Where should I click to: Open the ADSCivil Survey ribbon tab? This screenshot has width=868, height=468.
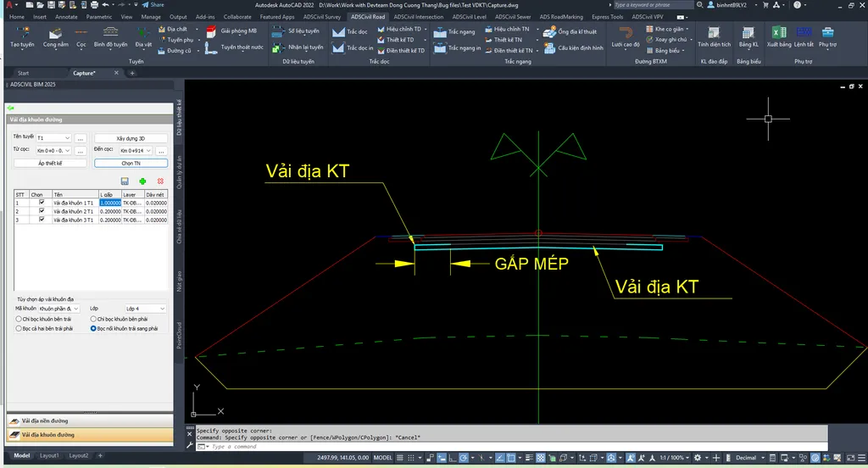point(322,17)
